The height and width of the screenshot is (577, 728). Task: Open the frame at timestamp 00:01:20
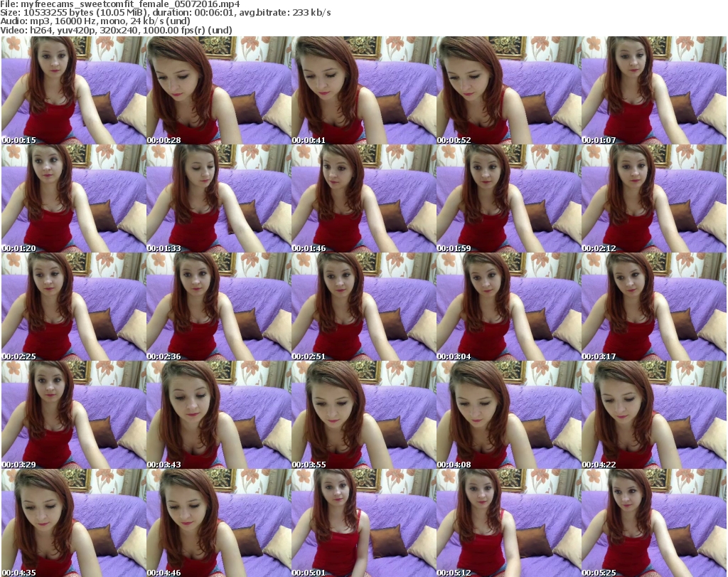[x=74, y=198]
